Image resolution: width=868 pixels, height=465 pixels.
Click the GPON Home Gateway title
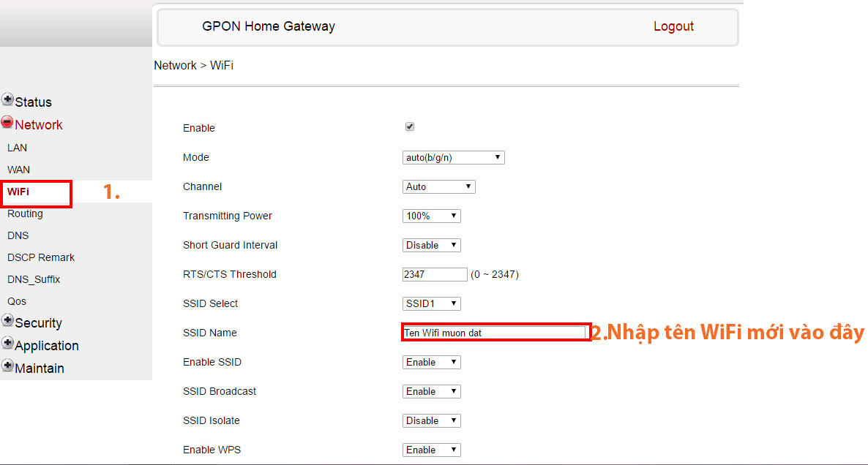[x=269, y=26]
